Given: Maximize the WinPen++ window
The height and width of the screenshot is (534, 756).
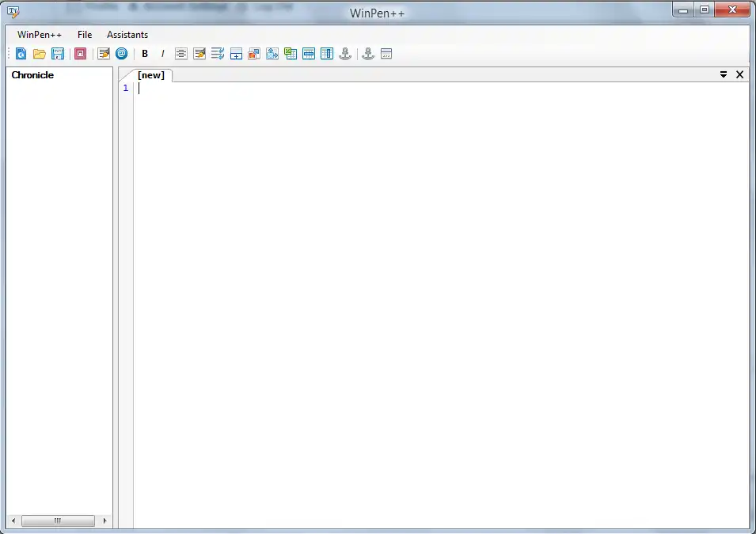Looking at the screenshot, I should [705, 10].
